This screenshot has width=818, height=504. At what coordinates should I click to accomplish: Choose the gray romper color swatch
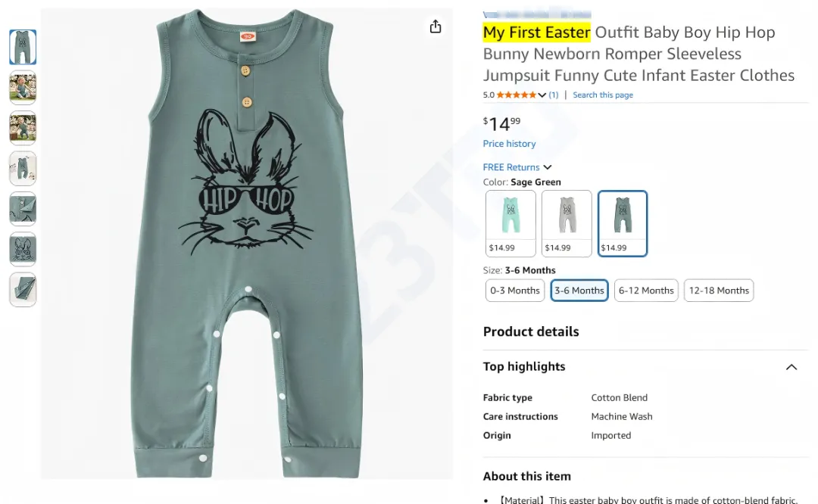[x=567, y=223]
